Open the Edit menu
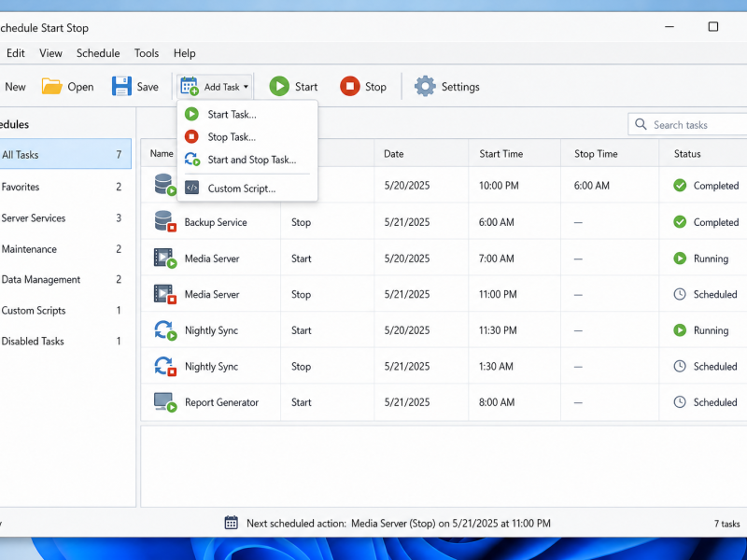The width and height of the screenshot is (747, 560). pos(16,53)
